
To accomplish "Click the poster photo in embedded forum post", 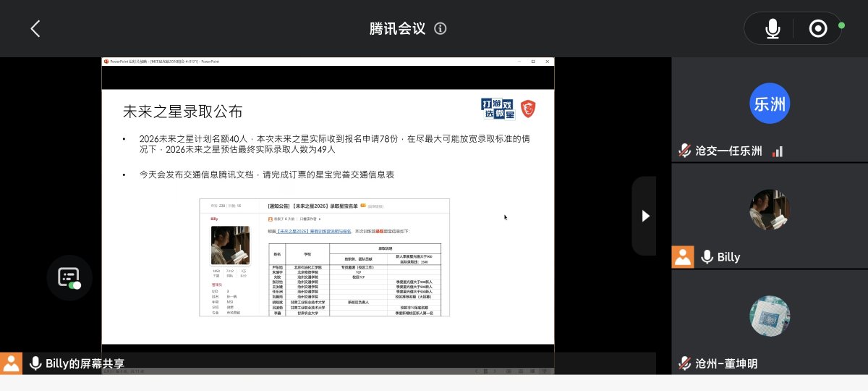I will pos(230,245).
